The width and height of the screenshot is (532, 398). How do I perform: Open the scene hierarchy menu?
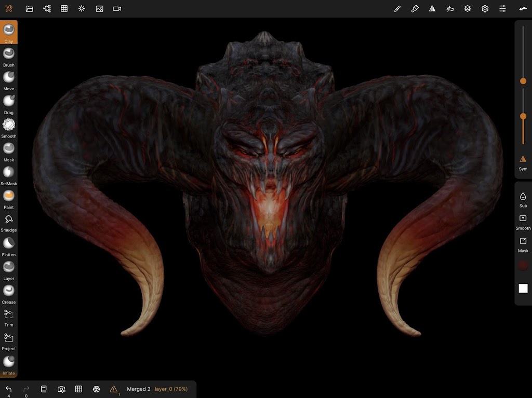pyautogui.click(x=47, y=9)
